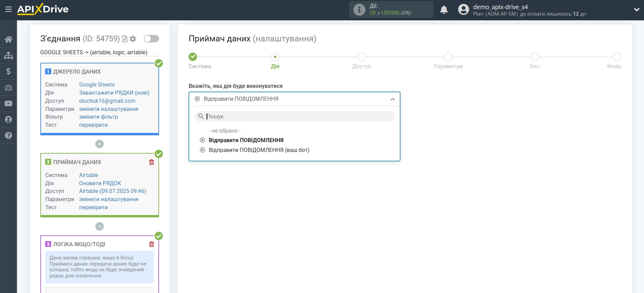This screenshot has height=293, width=644.
Task: Expand the account menu chevron
Action: point(637,10)
